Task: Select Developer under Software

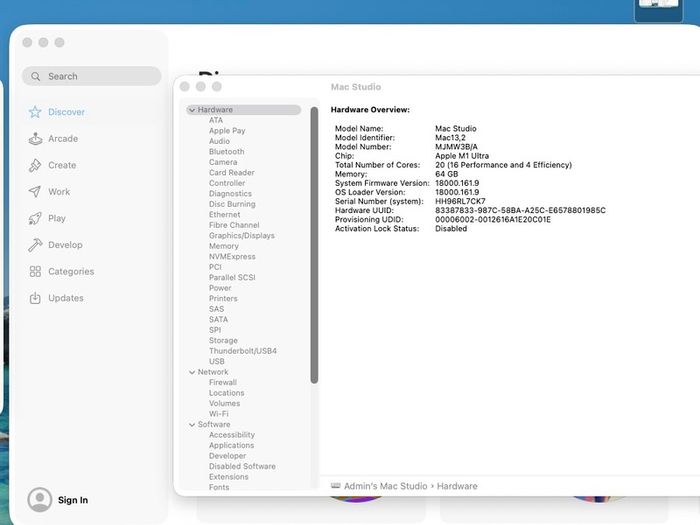Action: [x=227, y=456]
